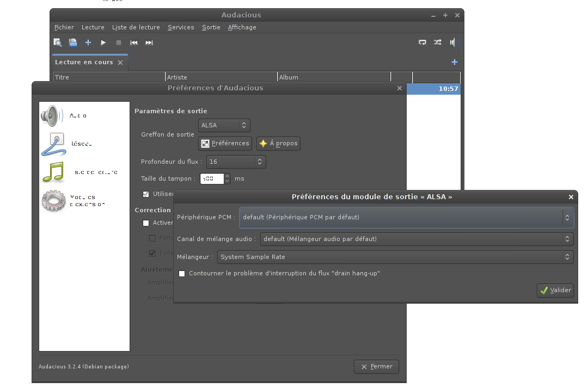Image resolution: width=588 pixels, height=388 pixels.
Task: Open the Affichage menu
Action: (242, 27)
